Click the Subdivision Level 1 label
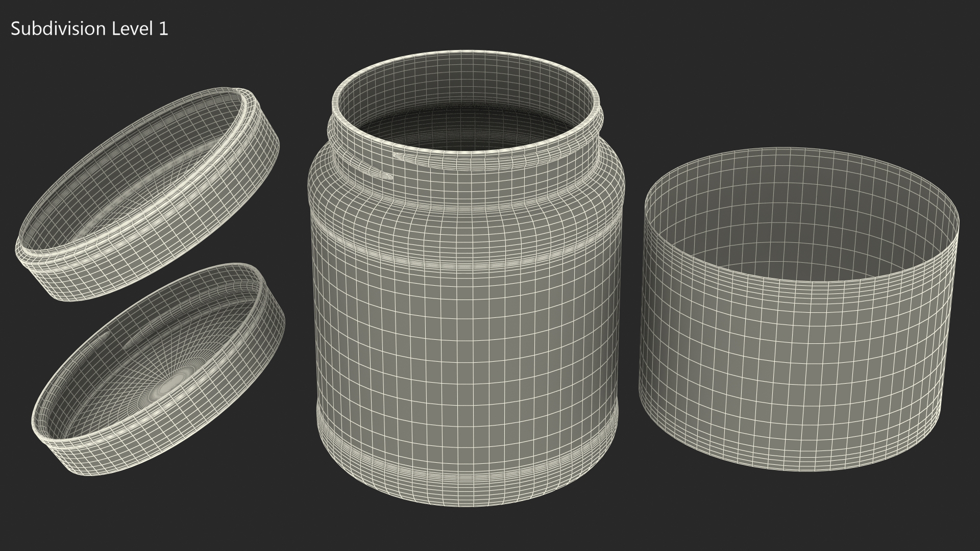This screenshot has width=980, height=551. (x=89, y=29)
